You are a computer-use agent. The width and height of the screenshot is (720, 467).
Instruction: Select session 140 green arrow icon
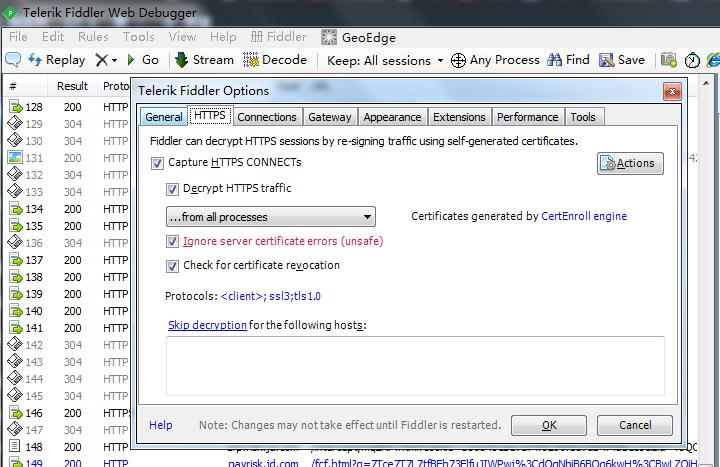coord(16,311)
